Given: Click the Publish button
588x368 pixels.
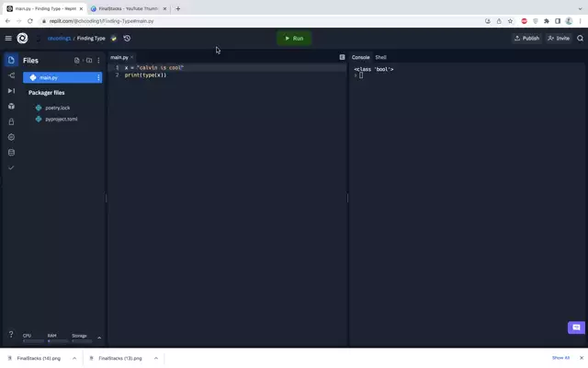Looking at the screenshot, I should (x=526, y=39).
